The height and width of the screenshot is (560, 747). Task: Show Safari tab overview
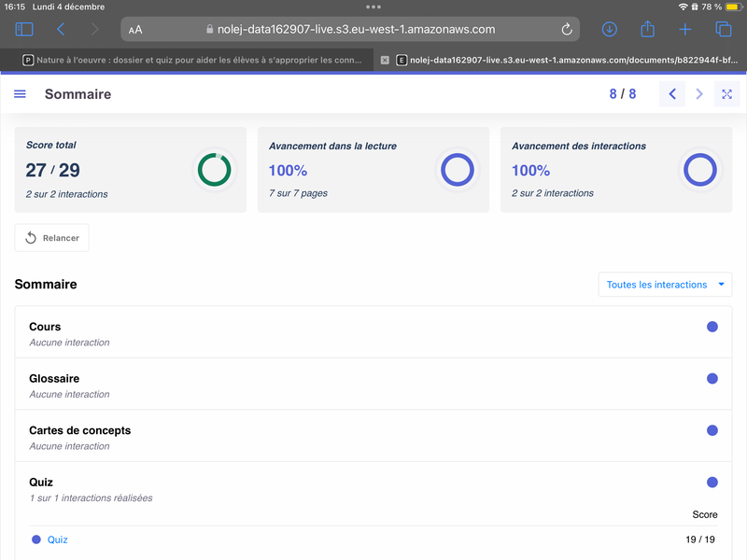point(723,30)
